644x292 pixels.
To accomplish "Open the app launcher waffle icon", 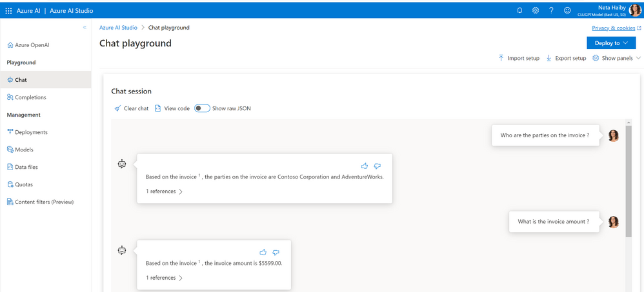I will click(8, 10).
